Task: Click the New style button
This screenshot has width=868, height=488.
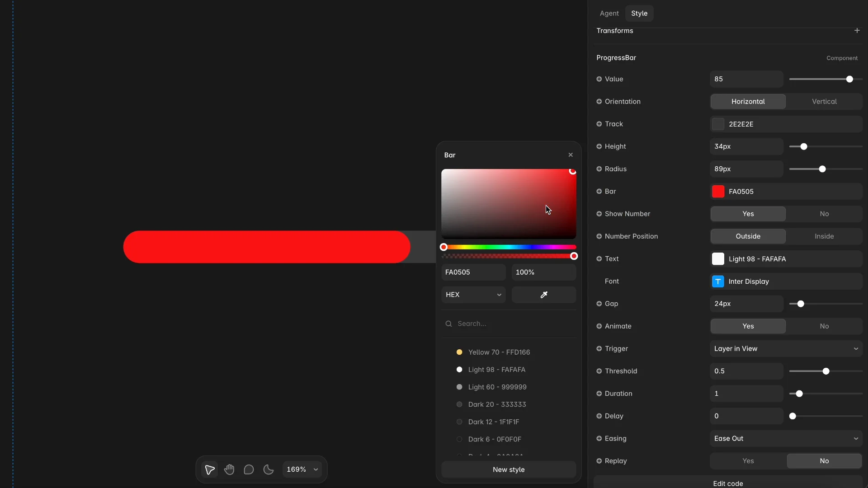Action: click(x=509, y=469)
